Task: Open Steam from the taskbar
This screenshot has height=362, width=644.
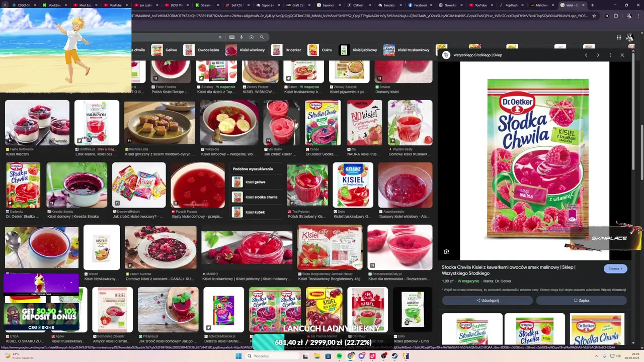Action: pyautogui.click(x=395, y=356)
